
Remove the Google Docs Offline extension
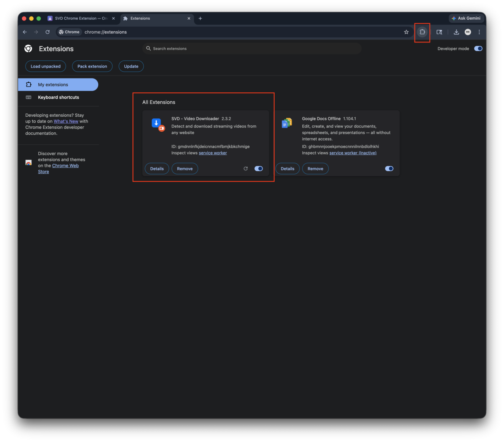click(315, 169)
